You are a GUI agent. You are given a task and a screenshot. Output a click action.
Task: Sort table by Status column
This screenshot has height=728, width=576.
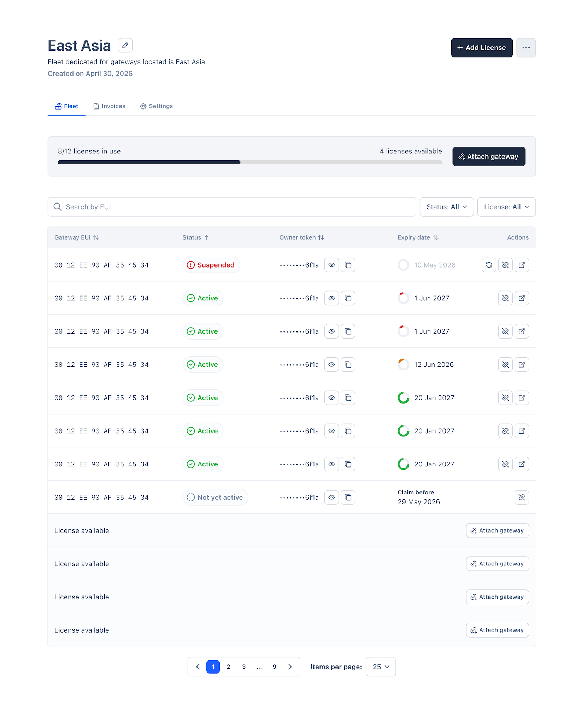tap(196, 237)
